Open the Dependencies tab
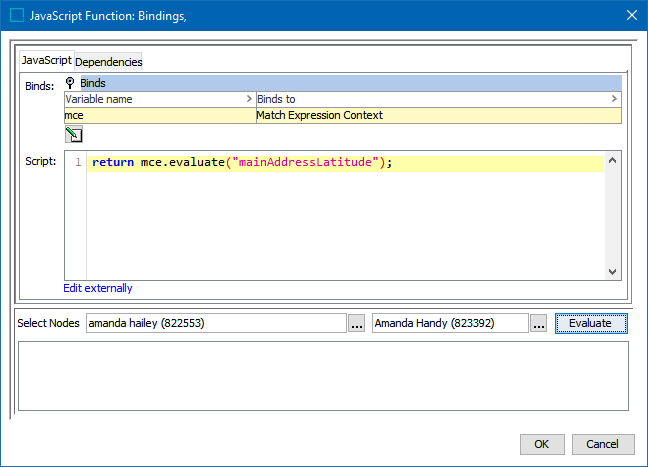 [108, 62]
